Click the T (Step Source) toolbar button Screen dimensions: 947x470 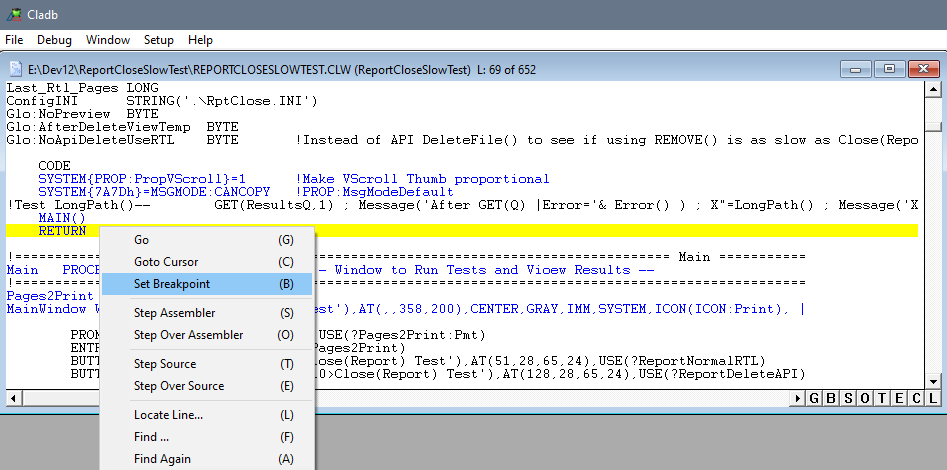[882, 399]
